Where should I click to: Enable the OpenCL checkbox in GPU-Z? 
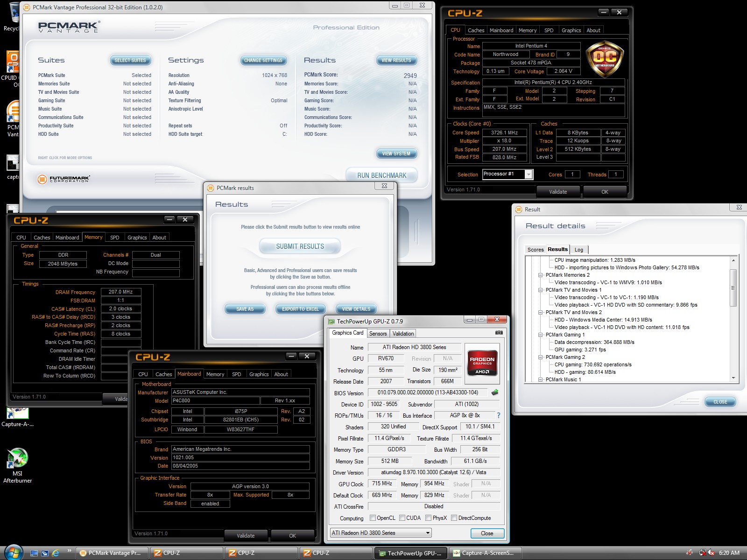coord(373,518)
